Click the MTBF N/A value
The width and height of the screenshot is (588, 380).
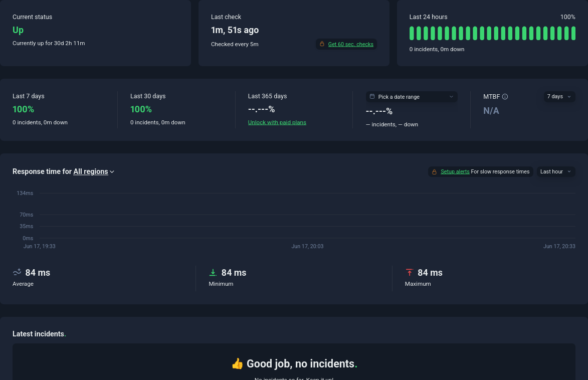coord(491,111)
